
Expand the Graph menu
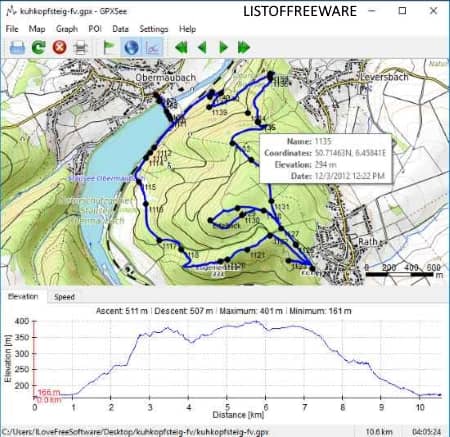[67, 29]
